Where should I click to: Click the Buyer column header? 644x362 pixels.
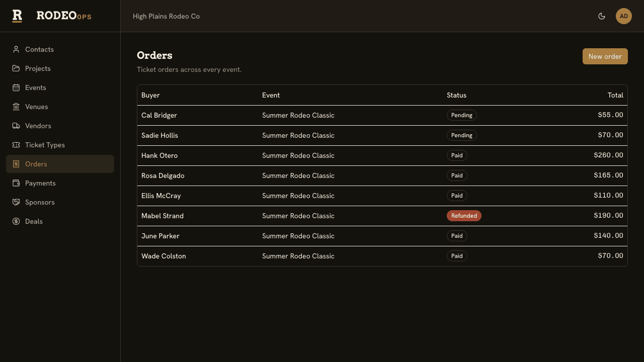pyautogui.click(x=150, y=95)
